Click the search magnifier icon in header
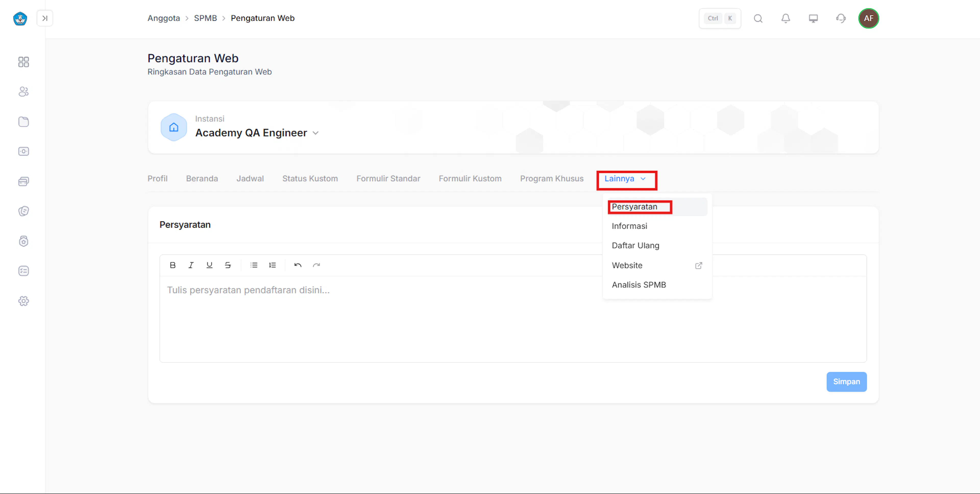This screenshot has height=494, width=980. (758, 18)
